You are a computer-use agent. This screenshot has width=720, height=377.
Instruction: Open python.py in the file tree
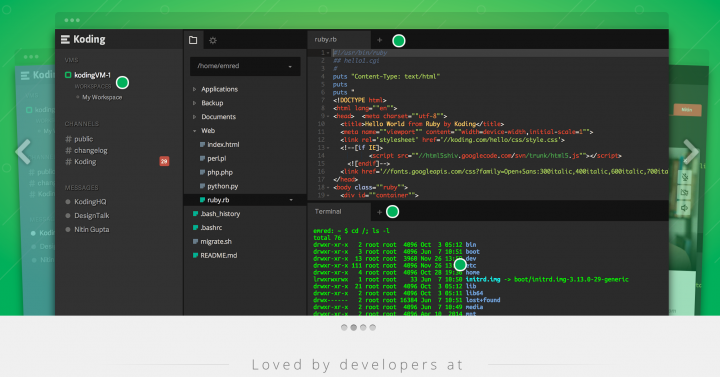pos(223,186)
